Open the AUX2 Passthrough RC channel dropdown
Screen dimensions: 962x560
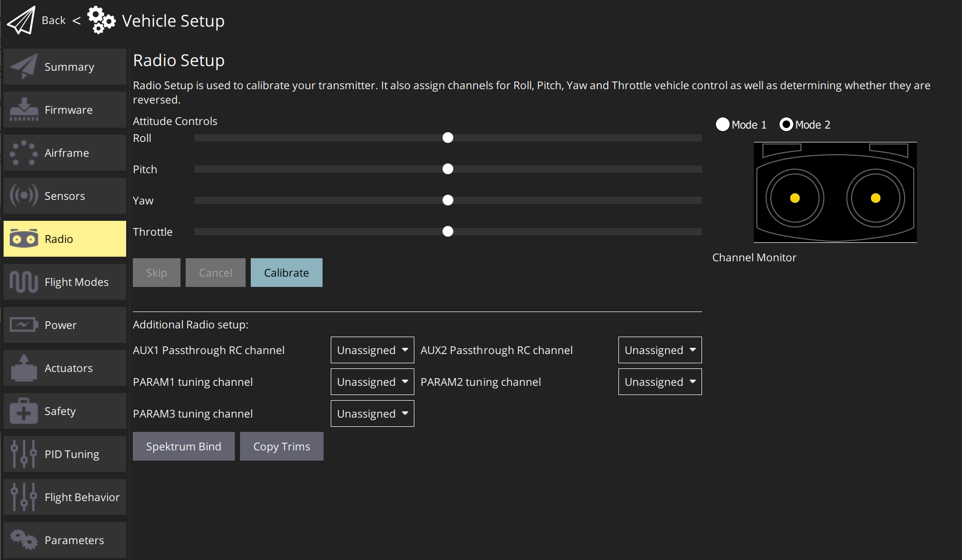coord(660,350)
